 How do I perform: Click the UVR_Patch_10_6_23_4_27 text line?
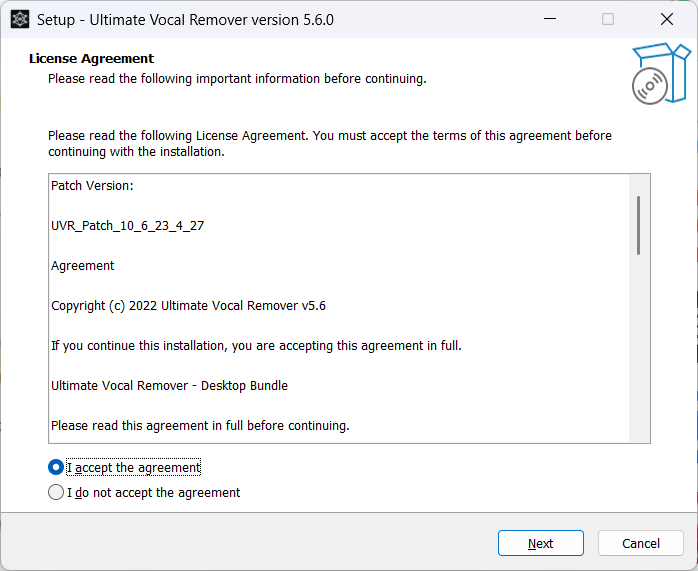[128, 226]
